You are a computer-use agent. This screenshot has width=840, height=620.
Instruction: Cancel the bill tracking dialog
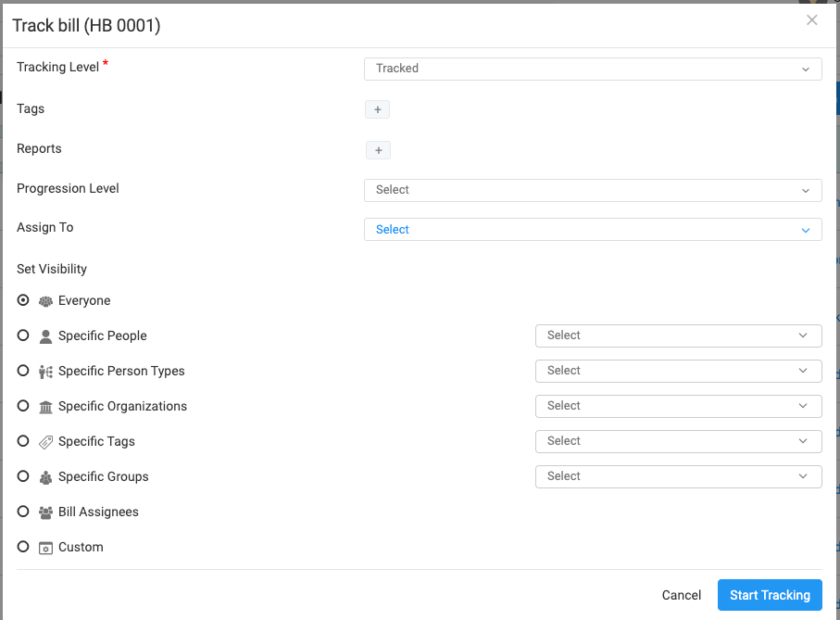point(681,595)
